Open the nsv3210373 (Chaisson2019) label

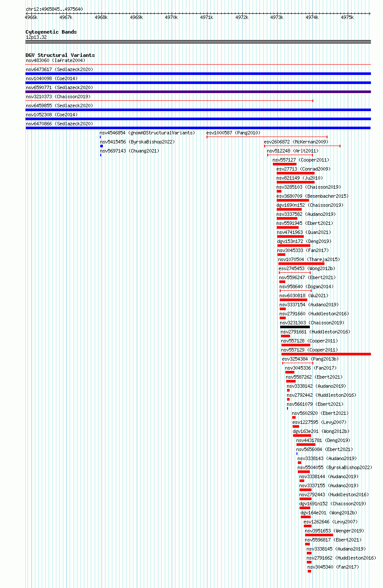(58, 96)
